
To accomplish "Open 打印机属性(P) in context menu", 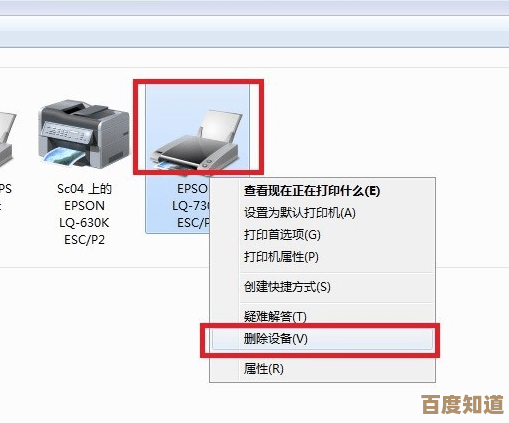I will (x=281, y=257).
